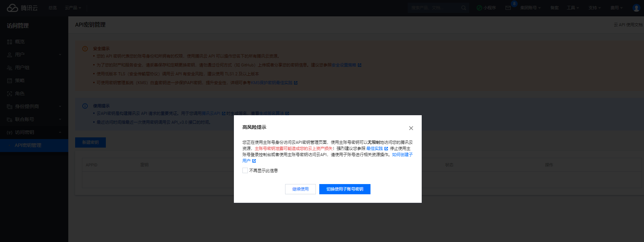Click external-link icon after 用户 in dialog
The image size is (644, 242).
[254, 161]
